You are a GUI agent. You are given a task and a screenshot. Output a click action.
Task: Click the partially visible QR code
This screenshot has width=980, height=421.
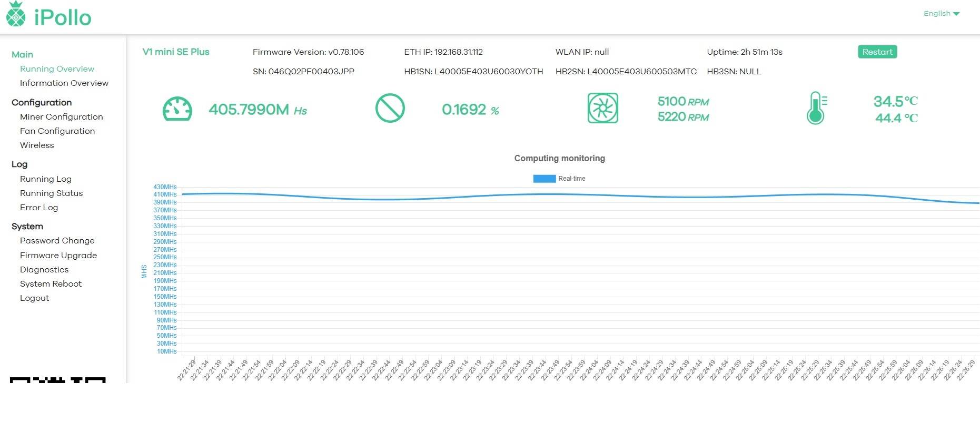(58, 380)
